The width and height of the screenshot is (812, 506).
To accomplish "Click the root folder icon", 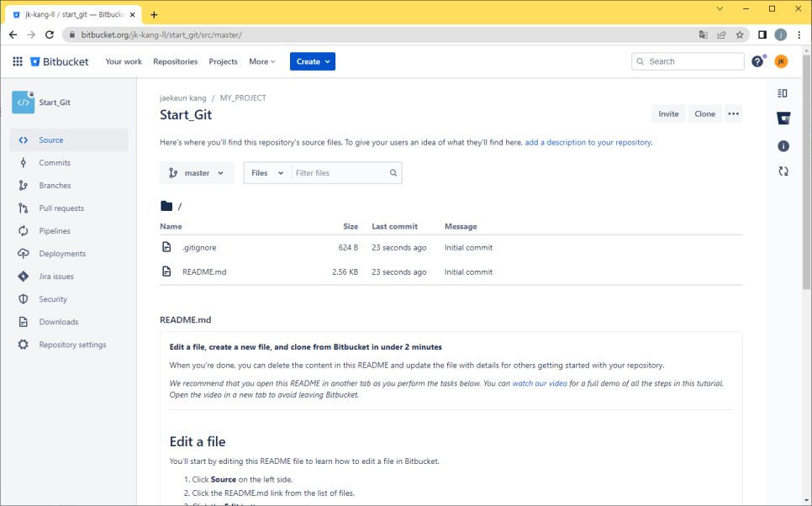I will tap(166, 206).
